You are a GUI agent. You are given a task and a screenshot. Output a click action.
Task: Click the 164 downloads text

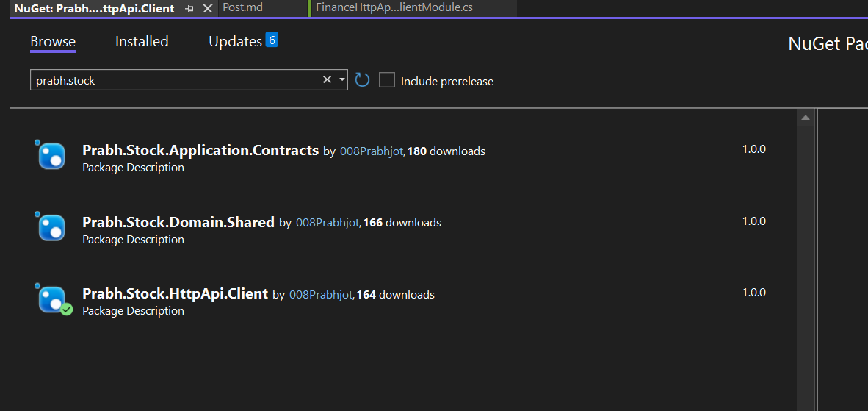[x=395, y=295]
